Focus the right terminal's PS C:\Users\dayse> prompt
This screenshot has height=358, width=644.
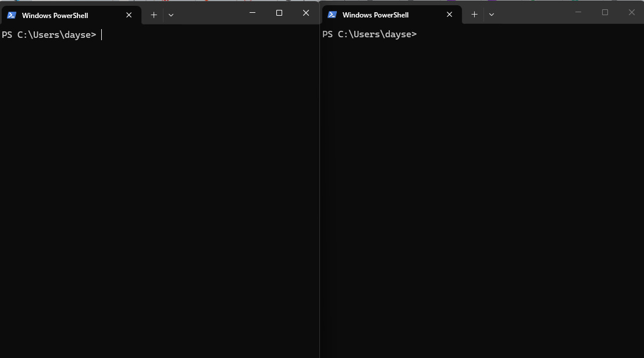click(369, 34)
